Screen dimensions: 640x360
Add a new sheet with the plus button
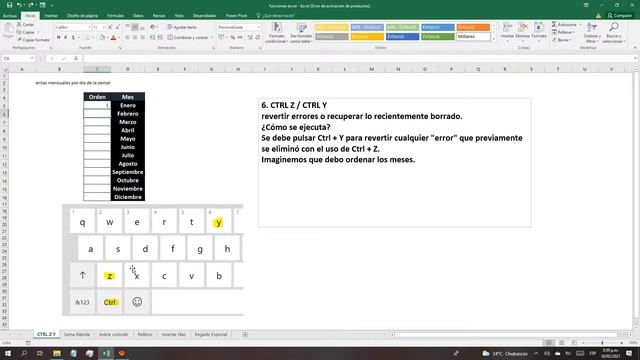245,334
